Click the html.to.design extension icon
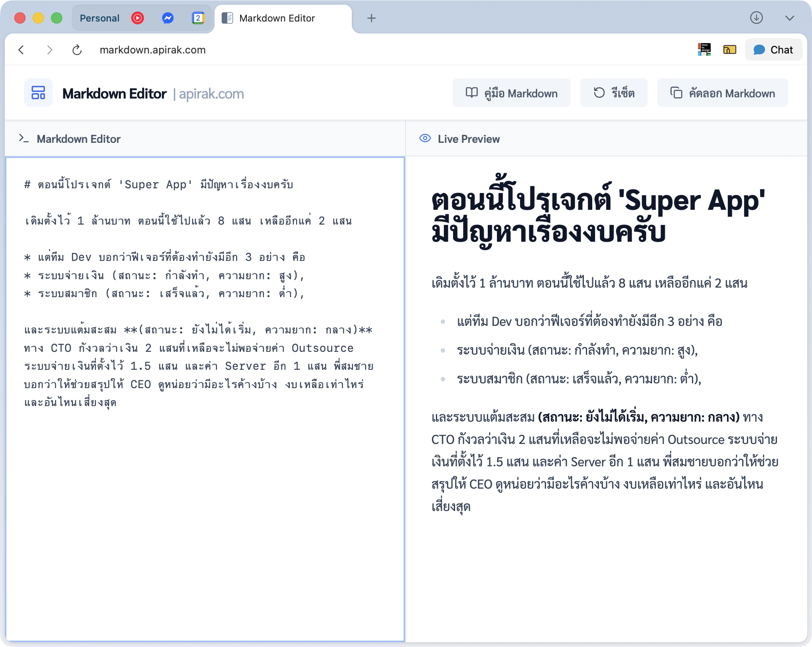812x647 pixels. point(705,49)
